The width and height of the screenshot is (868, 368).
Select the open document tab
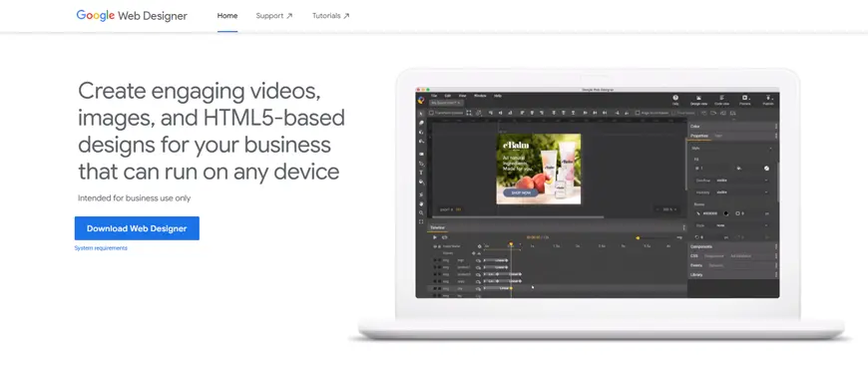click(x=446, y=103)
